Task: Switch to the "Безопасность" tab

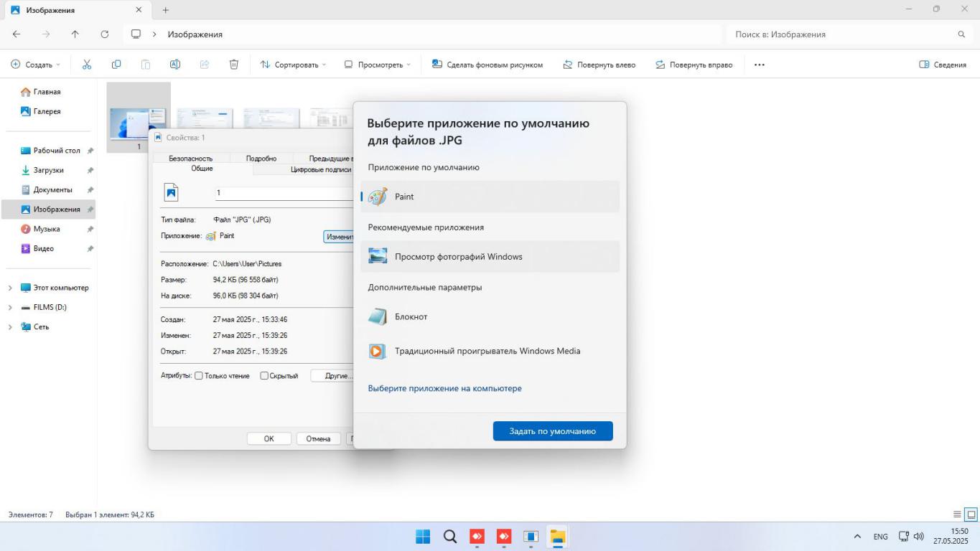Action: point(190,159)
